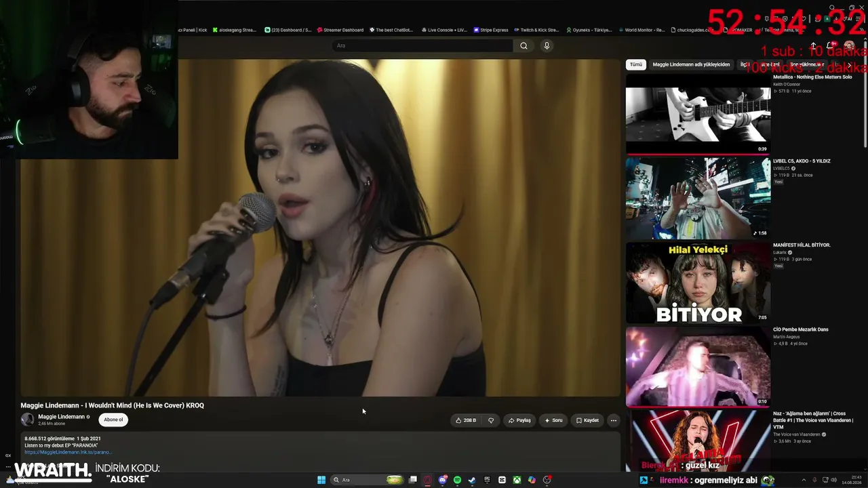Select the Maggie Lindemann adlı yükleyiciden chip
Viewport: 868px width, 488px height.
pyautogui.click(x=691, y=64)
